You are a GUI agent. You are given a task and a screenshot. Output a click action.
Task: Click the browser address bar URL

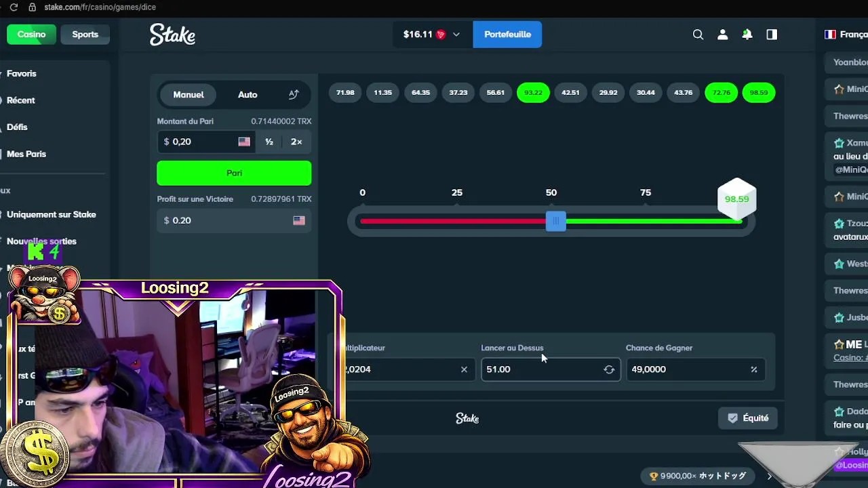[100, 7]
